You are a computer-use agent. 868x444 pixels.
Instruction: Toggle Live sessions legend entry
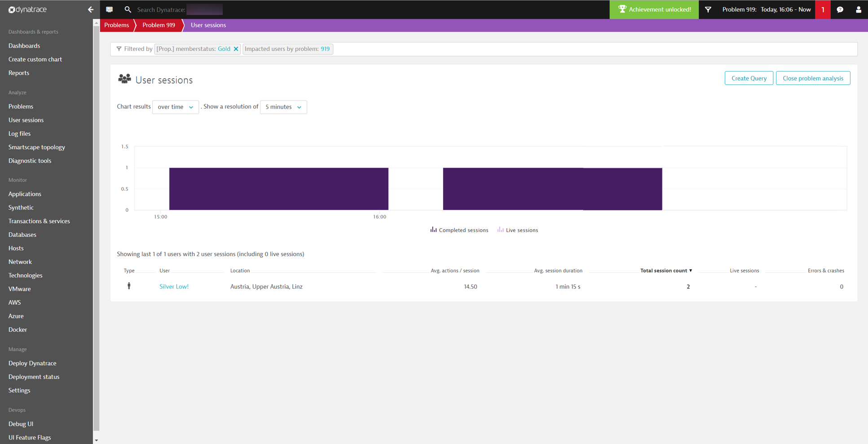(x=518, y=230)
